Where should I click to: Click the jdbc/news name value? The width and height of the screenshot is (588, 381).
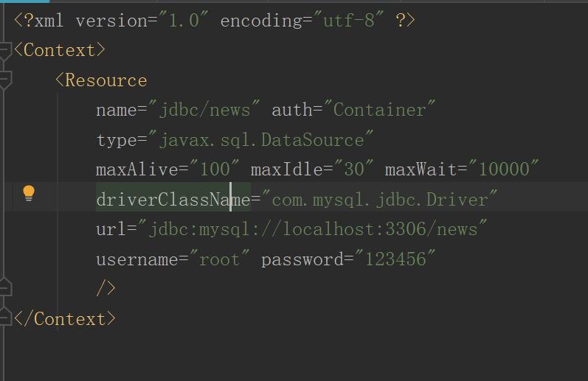(205, 110)
